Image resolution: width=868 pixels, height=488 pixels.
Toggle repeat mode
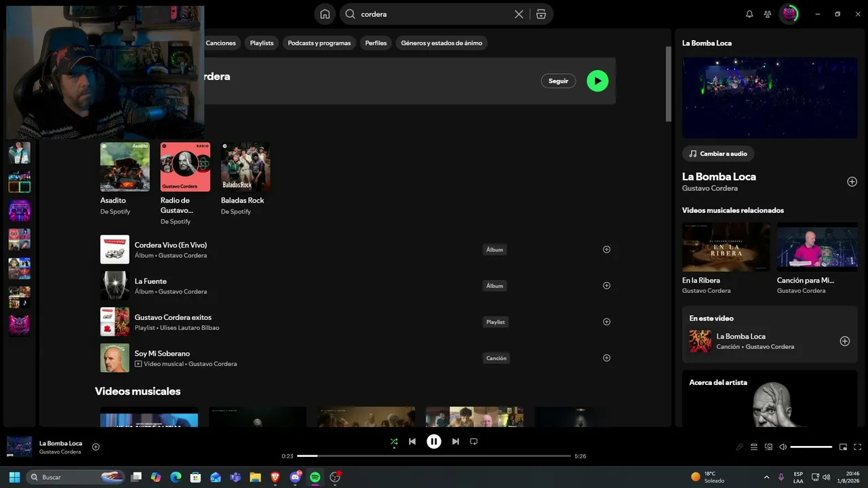coord(474,441)
